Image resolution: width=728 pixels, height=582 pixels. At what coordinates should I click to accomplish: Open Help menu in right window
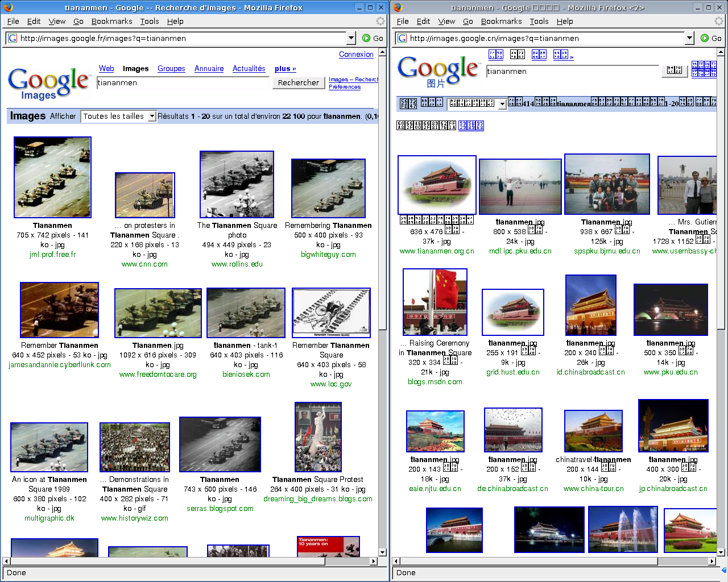click(565, 21)
